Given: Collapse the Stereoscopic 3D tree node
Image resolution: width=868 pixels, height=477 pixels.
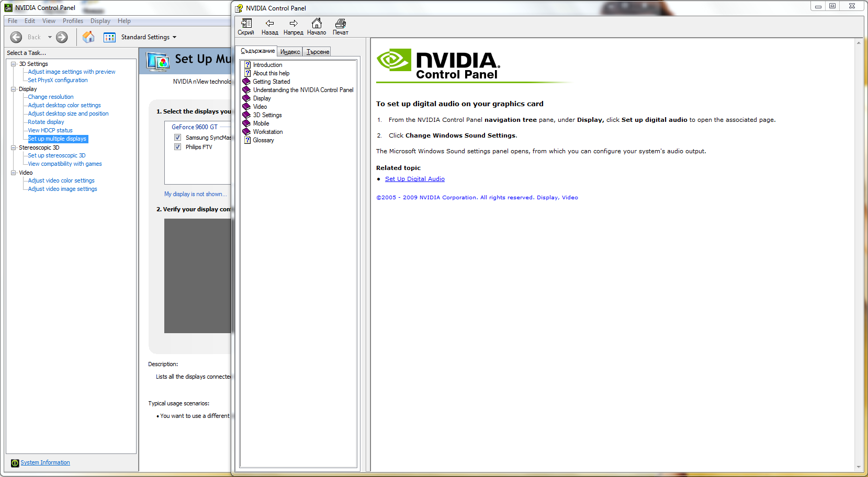Looking at the screenshot, I should click(14, 147).
